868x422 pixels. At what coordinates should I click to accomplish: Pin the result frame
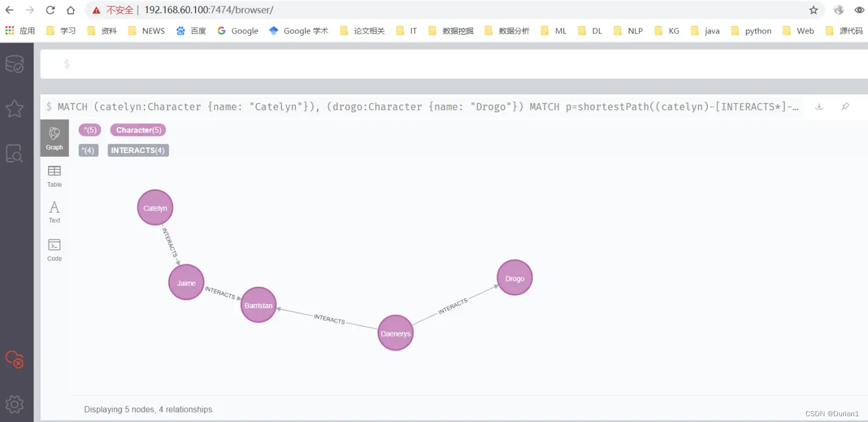coord(845,106)
